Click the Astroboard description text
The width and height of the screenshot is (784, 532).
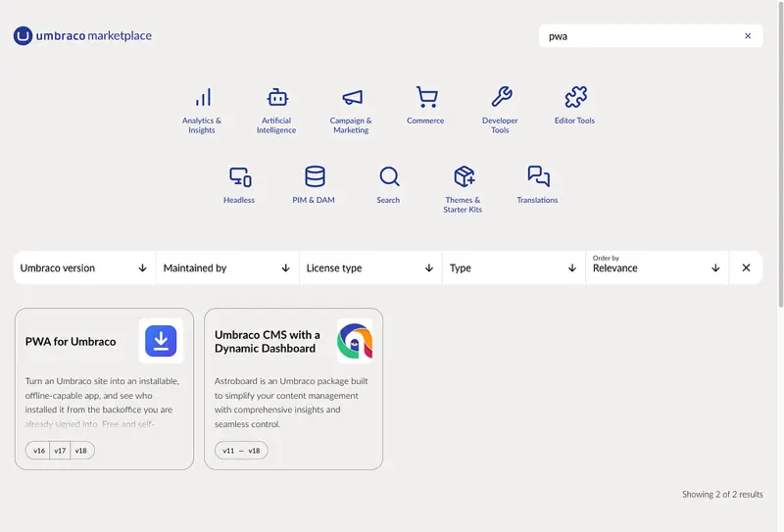[291, 402]
